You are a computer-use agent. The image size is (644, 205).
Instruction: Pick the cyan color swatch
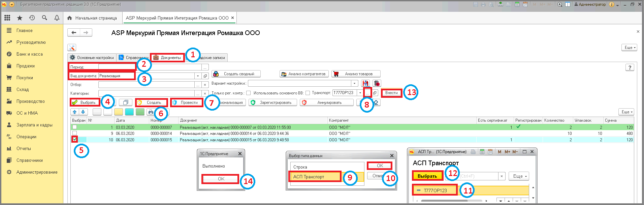point(129,112)
